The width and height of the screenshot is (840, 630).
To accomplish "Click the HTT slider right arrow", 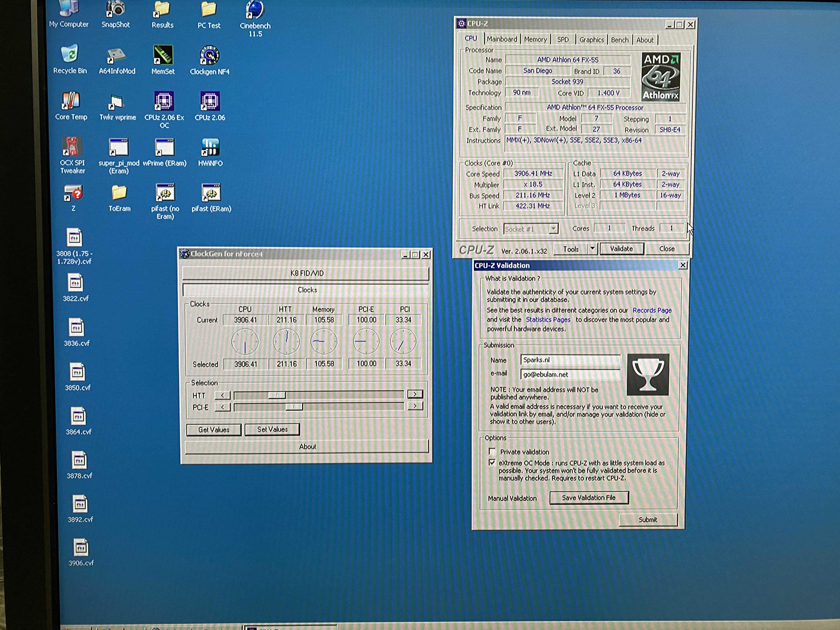I will pyautogui.click(x=415, y=394).
